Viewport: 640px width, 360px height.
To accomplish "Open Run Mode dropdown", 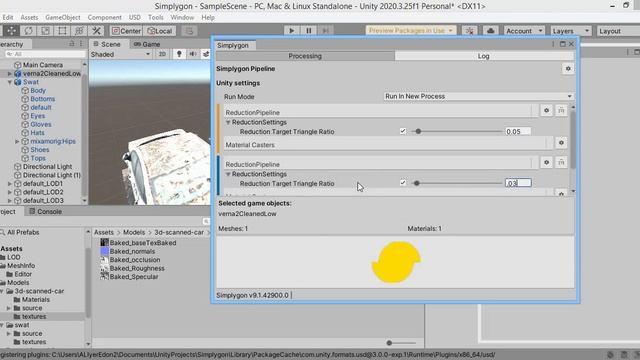I will coord(478,96).
